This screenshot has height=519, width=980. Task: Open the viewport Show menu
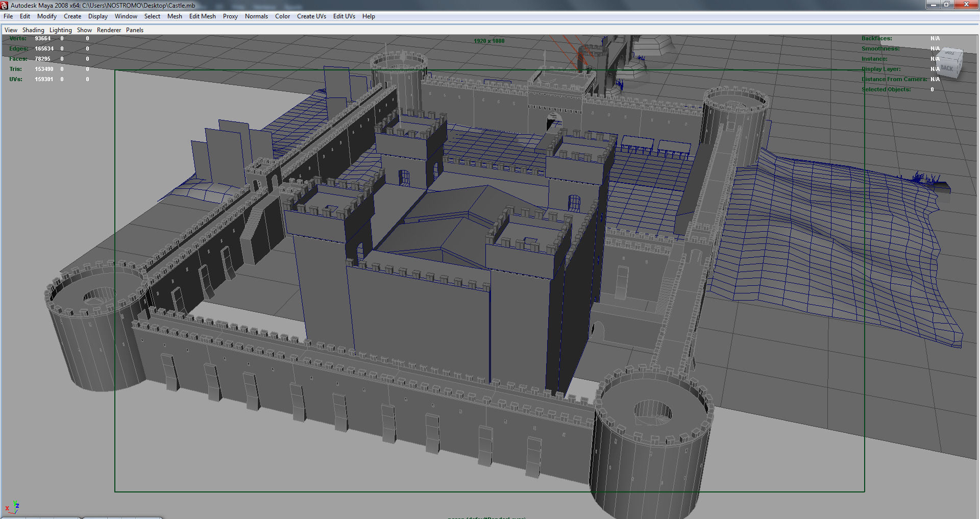84,30
